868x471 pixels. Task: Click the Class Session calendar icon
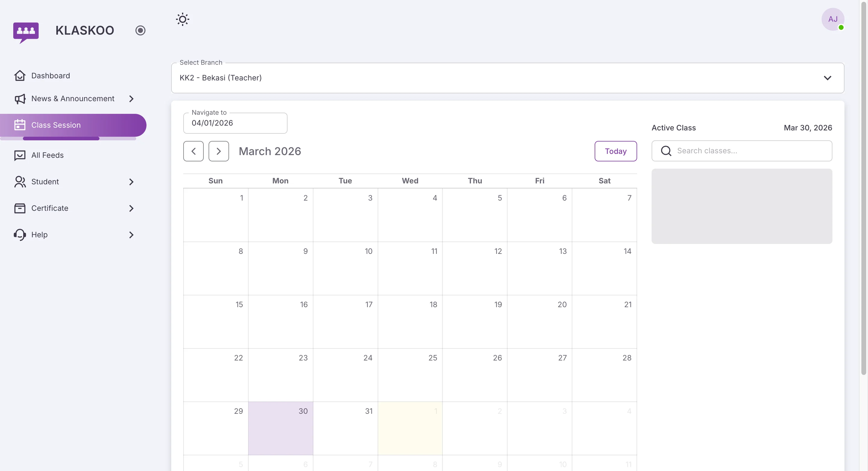pyautogui.click(x=20, y=125)
